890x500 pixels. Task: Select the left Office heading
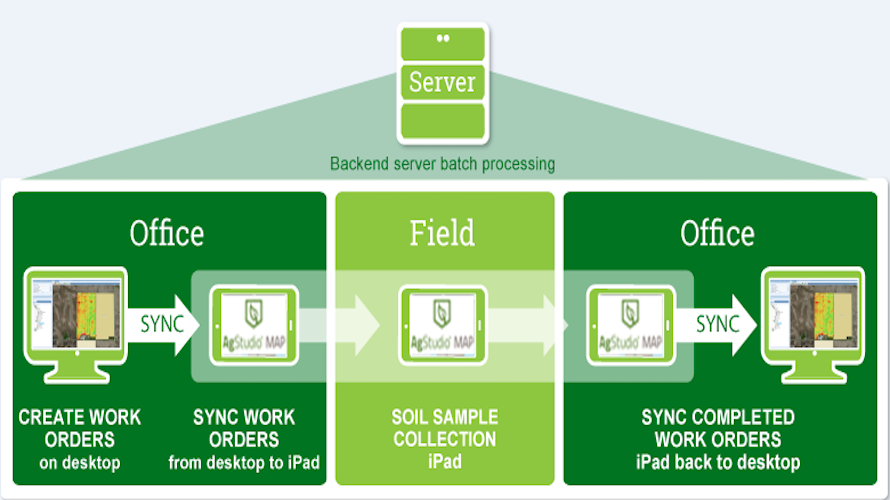167,233
